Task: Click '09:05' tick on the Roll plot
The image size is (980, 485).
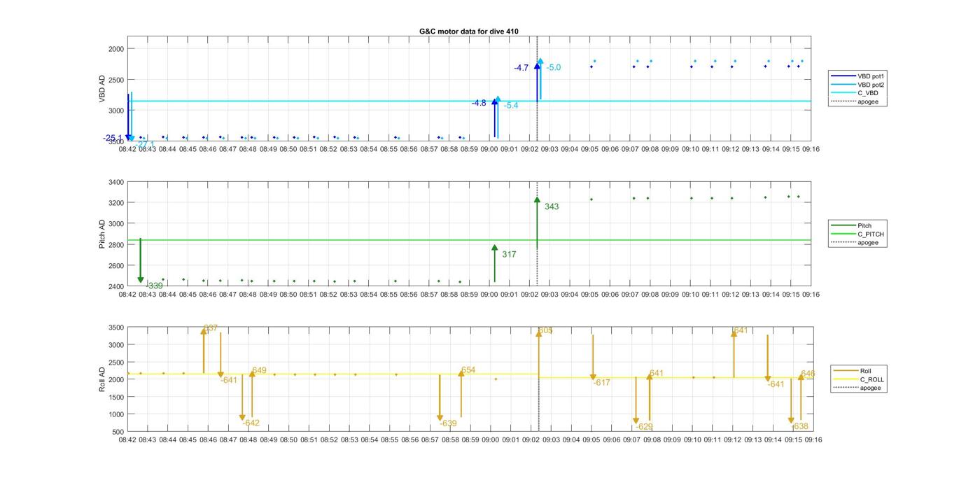Action: pyautogui.click(x=591, y=440)
